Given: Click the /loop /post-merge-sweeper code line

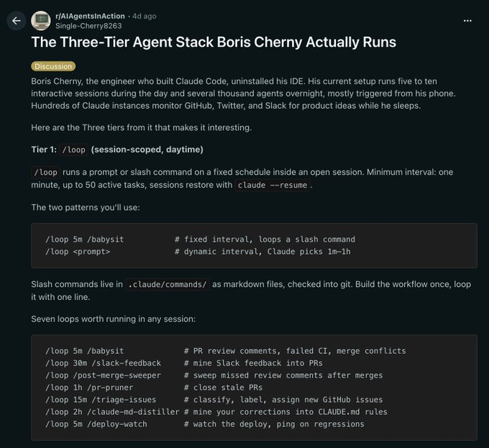Looking at the screenshot, I should (x=214, y=375).
